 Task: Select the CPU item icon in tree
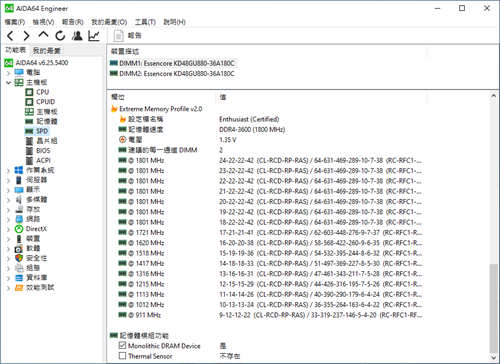tap(29, 92)
